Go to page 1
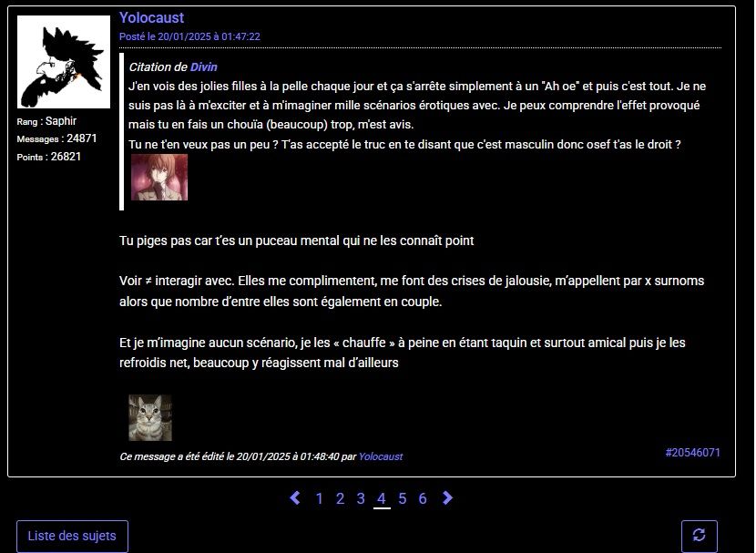This screenshot has width=756, height=553. [319, 498]
